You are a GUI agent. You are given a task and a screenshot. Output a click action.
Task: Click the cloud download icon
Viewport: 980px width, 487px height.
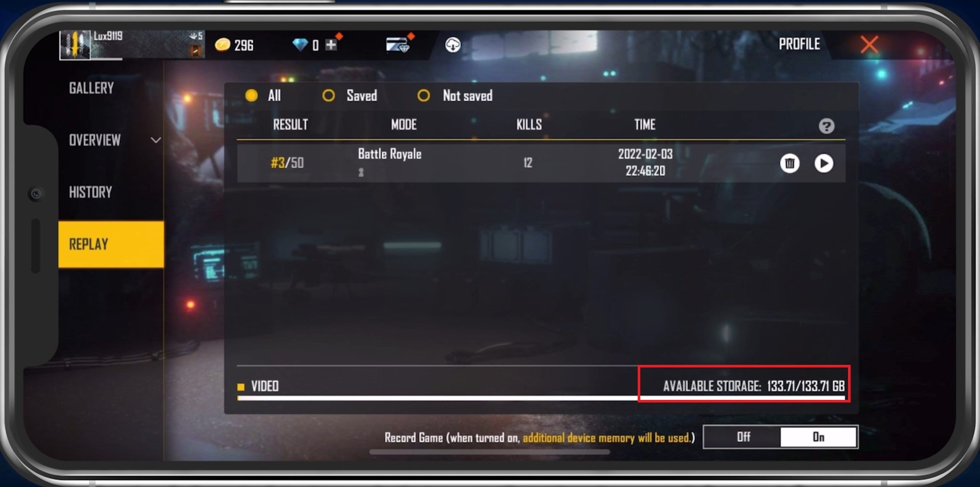(x=453, y=45)
